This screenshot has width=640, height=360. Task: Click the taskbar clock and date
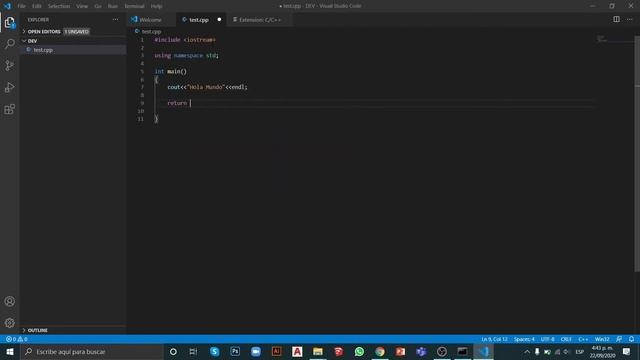click(x=602, y=351)
